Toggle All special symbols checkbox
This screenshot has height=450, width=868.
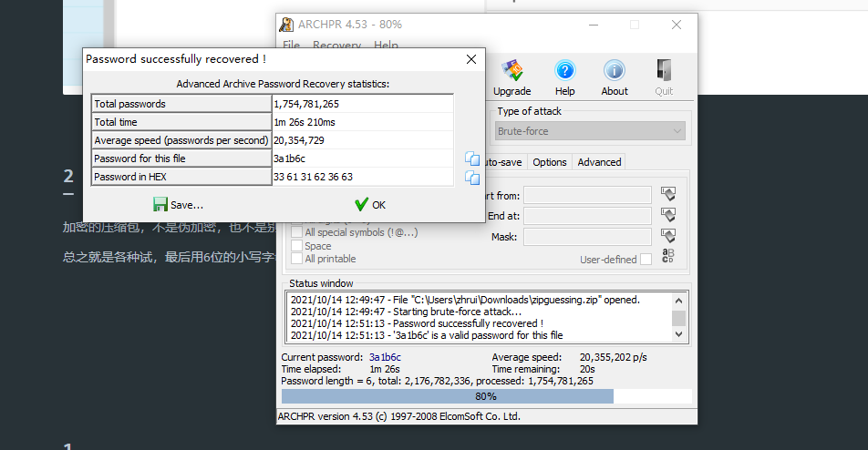click(x=297, y=232)
